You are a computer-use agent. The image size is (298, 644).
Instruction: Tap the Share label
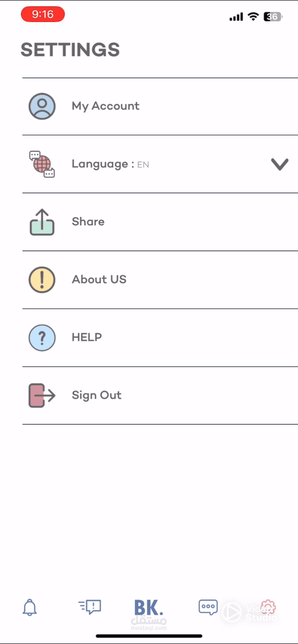click(x=88, y=222)
